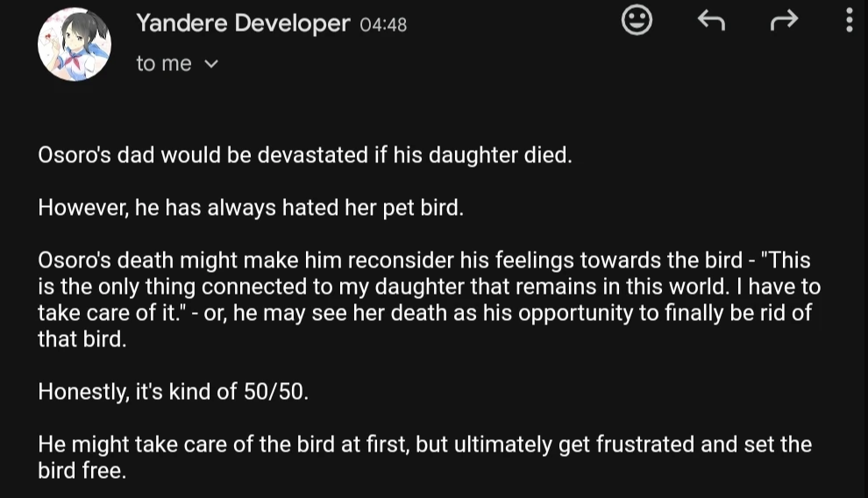Click the sender name Yandere Developer
The width and height of the screenshot is (868, 498).
(x=243, y=24)
